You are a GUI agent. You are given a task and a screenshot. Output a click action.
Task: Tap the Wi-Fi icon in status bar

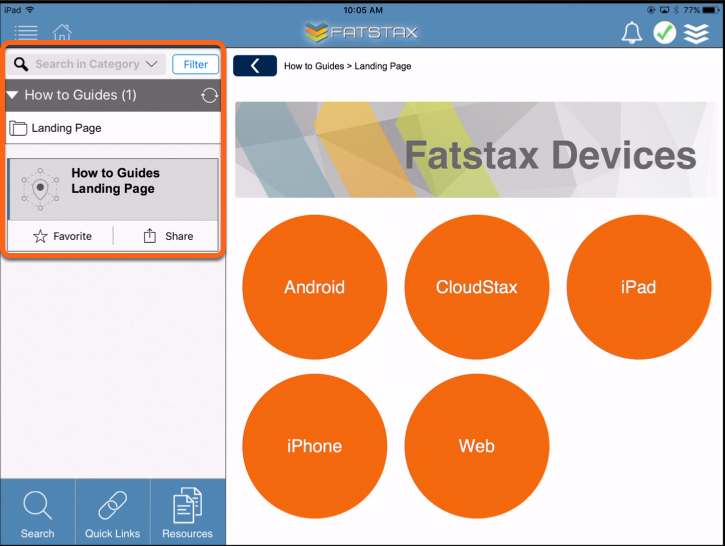(30, 10)
